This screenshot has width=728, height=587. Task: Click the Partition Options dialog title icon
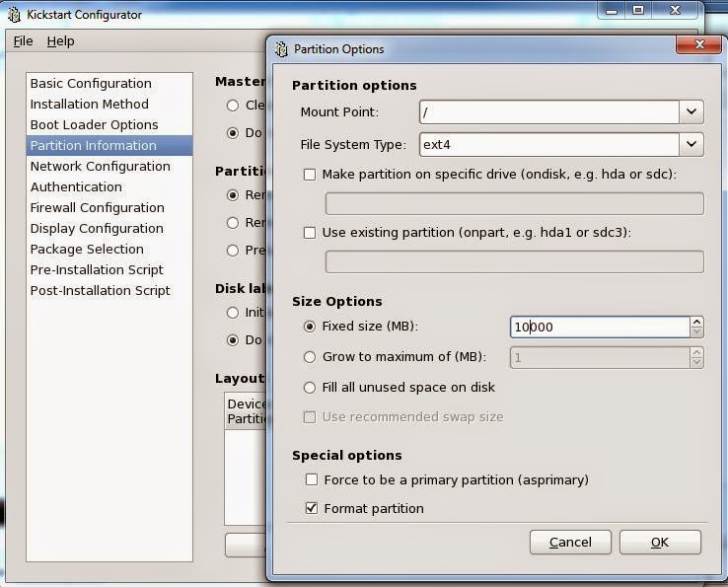click(x=281, y=48)
